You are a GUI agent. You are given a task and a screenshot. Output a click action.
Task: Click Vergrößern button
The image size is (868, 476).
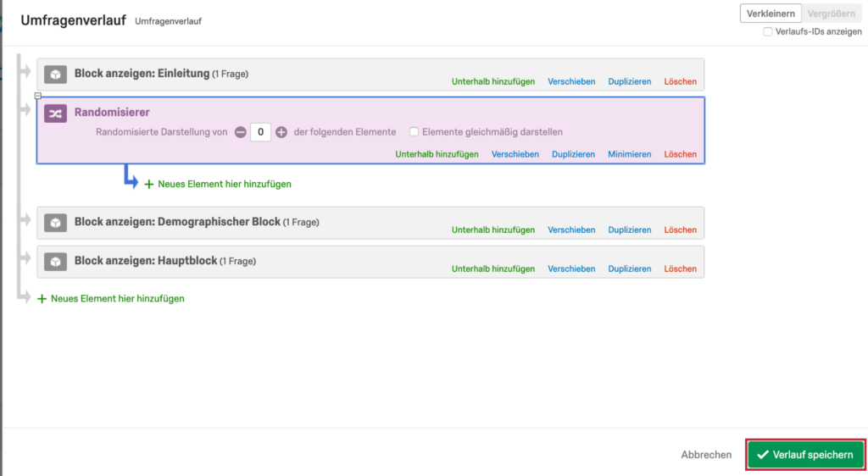tap(831, 14)
